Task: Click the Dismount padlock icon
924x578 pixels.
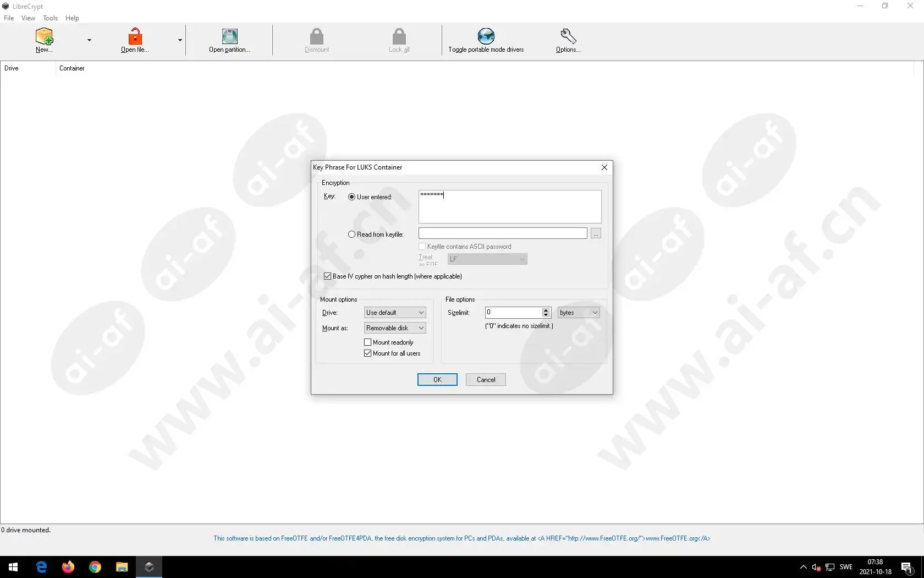Action: (317, 36)
